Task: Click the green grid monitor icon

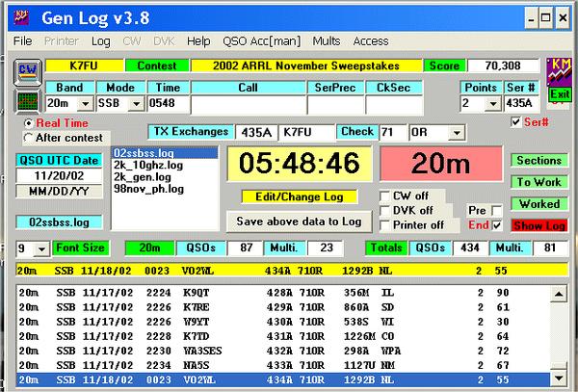Action: pos(28,100)
